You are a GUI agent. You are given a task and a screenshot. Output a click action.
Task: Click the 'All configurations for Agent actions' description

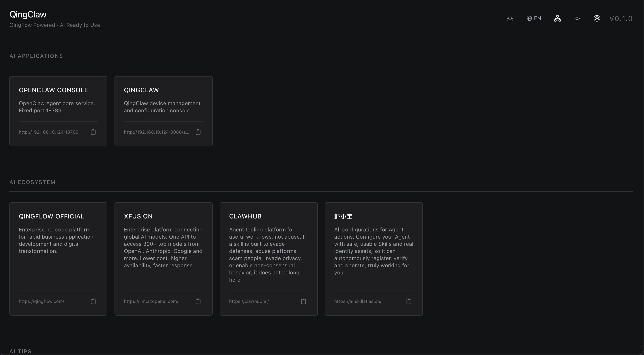[x=374, y=251]
